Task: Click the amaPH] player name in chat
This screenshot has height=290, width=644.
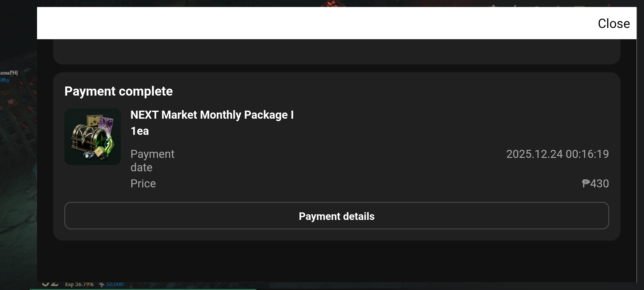Action: click(9, 73)
